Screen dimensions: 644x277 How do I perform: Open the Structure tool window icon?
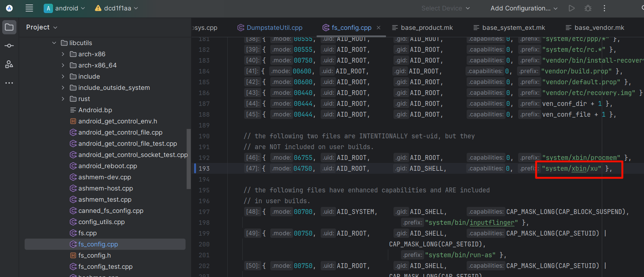[x=9, y=64]
